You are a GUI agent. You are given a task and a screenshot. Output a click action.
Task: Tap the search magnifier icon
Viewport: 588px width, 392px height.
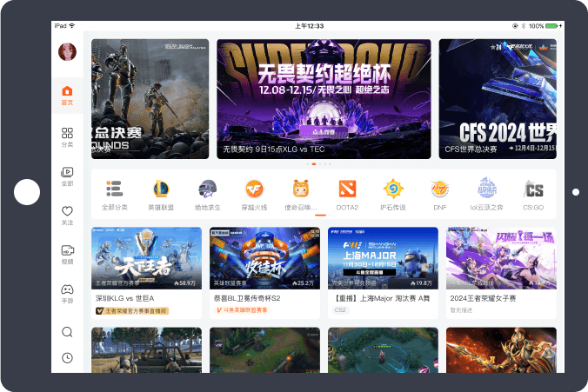coord(67,332)
